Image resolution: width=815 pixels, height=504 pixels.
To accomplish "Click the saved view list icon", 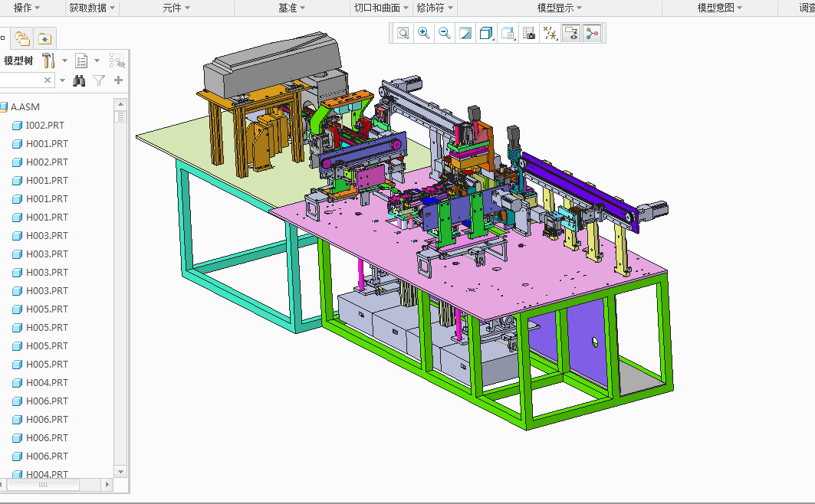I will point(508,33).
